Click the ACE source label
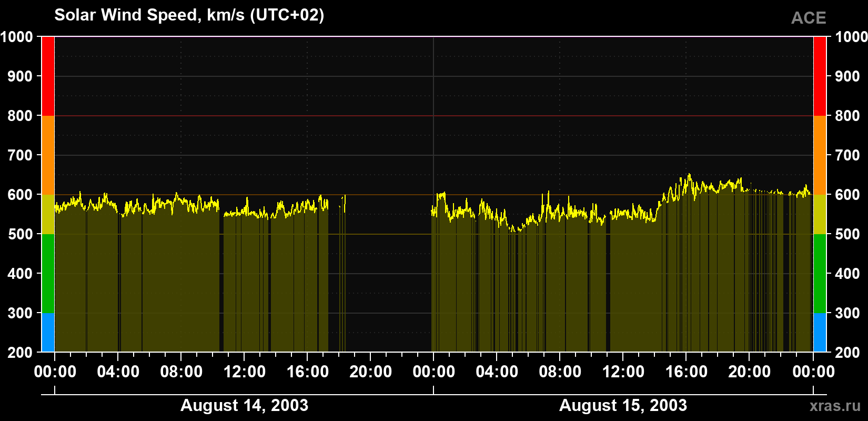The width and height of the screenshot is (868, 421). pyautogui.click(x=809, y=18)
